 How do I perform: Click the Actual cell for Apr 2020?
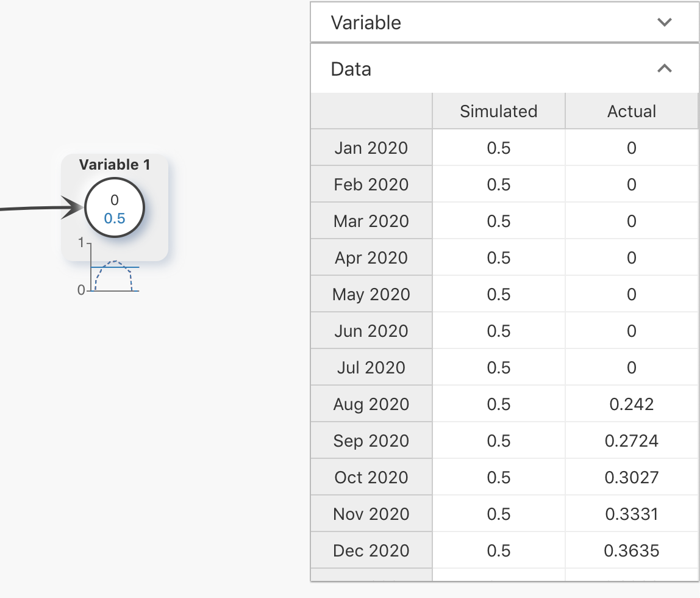point(631,258)
